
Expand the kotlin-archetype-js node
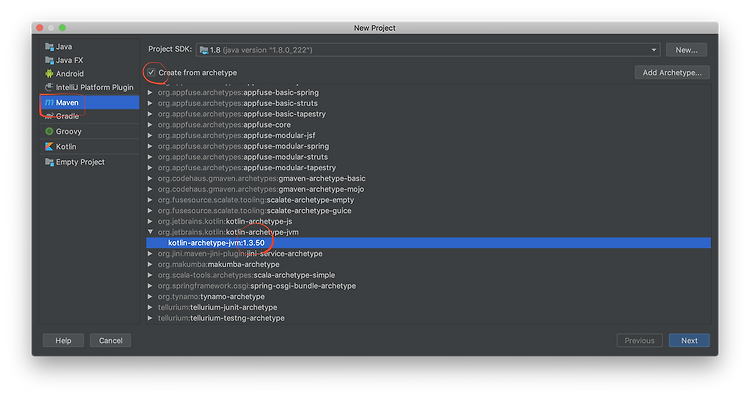[x=150, y=221]
